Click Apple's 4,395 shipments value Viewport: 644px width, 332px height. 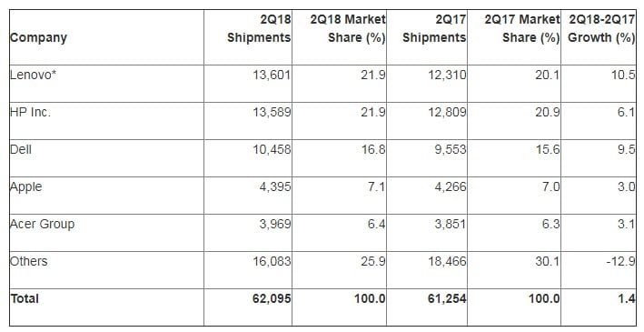[x=275, y=186]
